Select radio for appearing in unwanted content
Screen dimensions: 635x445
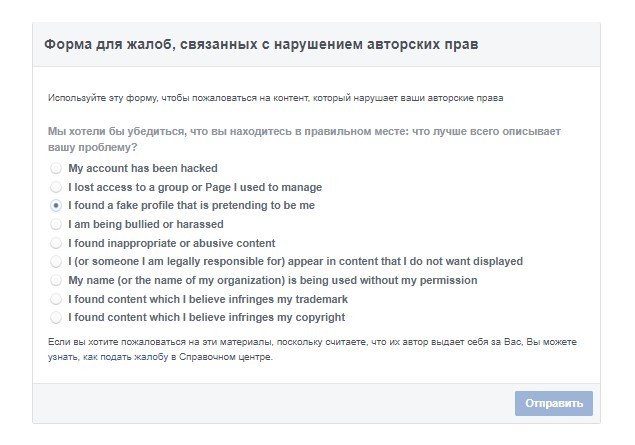[x=55, y=261]
